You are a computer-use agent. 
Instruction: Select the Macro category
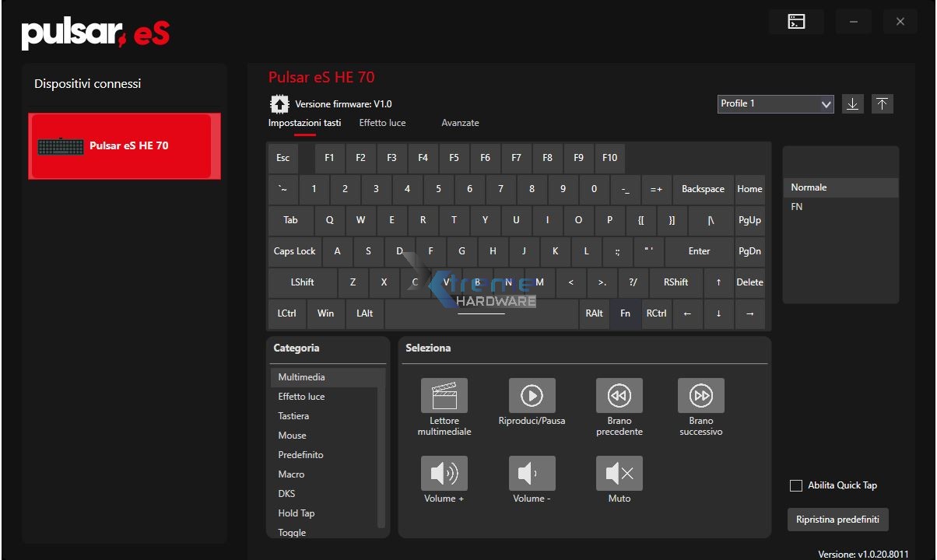[291, 474]
